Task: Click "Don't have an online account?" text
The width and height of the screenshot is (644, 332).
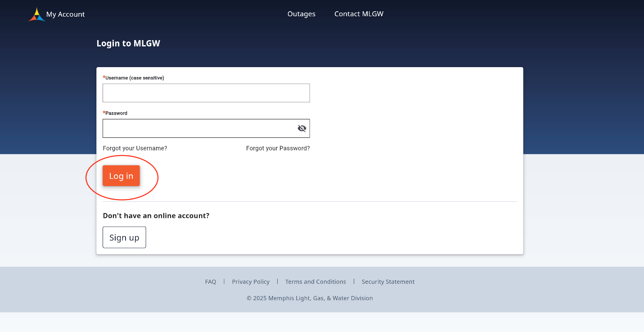Action: [156, 216]
